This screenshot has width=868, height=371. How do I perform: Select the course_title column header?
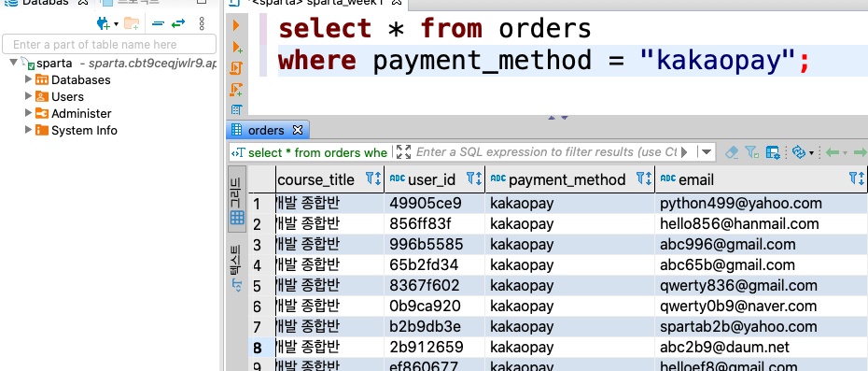(x=316, y=179)
